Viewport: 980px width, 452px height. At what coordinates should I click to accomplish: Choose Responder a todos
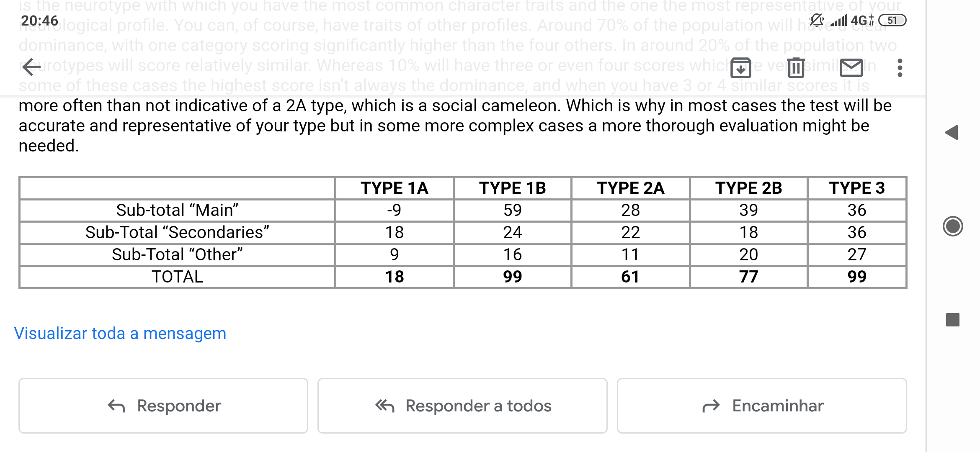462,406
